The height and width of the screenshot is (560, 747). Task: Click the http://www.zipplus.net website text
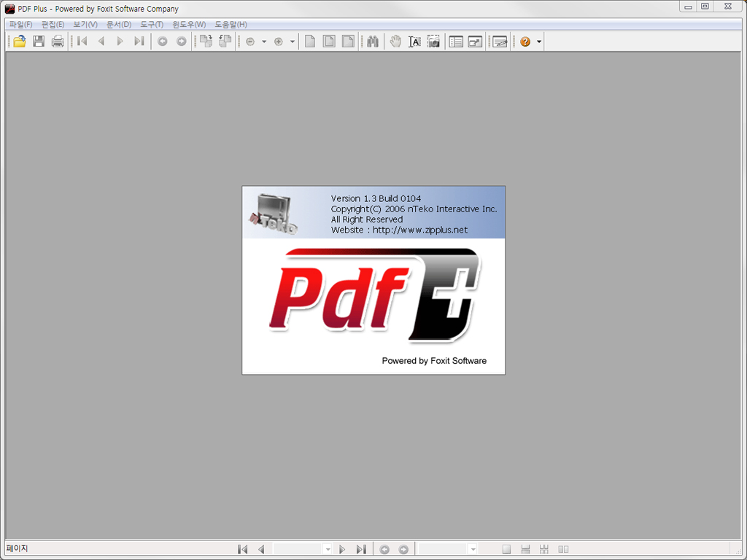pyautogui.click(x=420, y=230)
